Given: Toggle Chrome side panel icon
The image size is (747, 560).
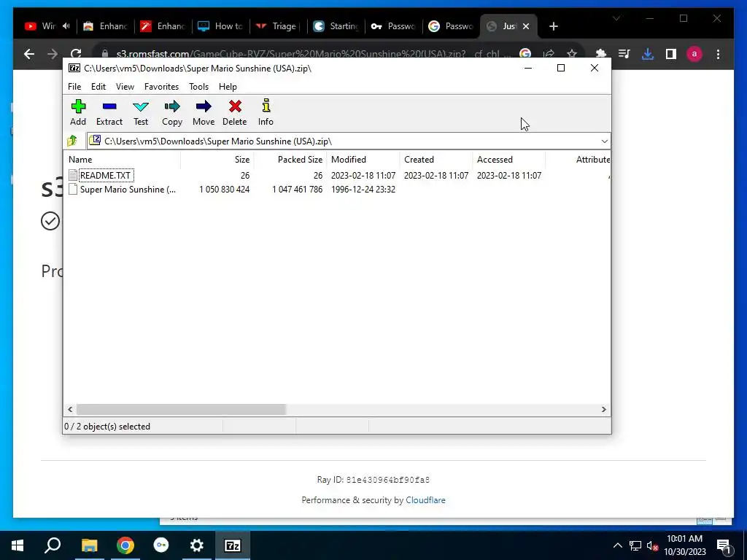Looking at the screenshot, I should [671, 54].
